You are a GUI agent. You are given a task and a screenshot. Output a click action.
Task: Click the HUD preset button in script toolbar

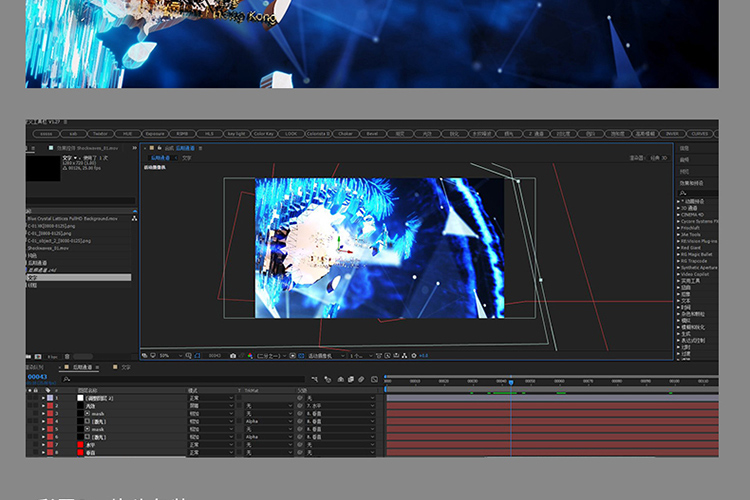[128, 132]
